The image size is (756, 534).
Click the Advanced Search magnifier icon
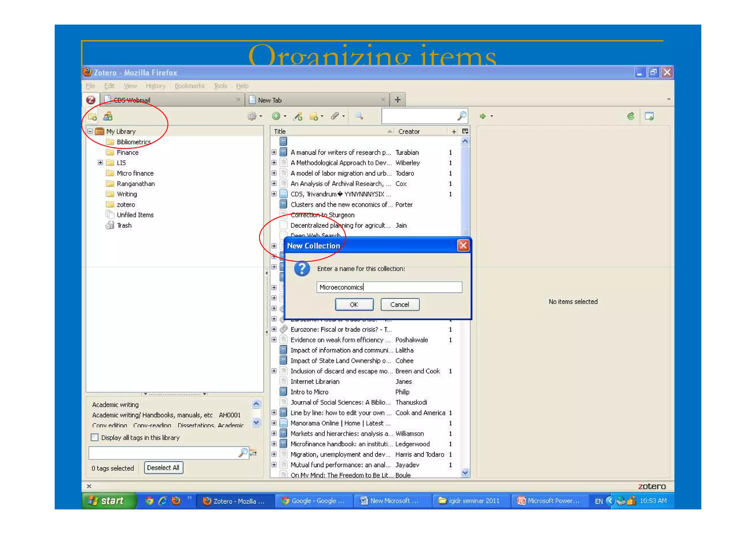(x=359, y=116)
